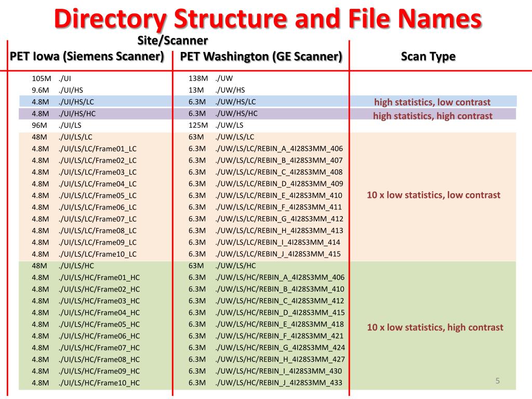
Task: Select the './UW/HS' directory path
Action: (x=230, y=90)
